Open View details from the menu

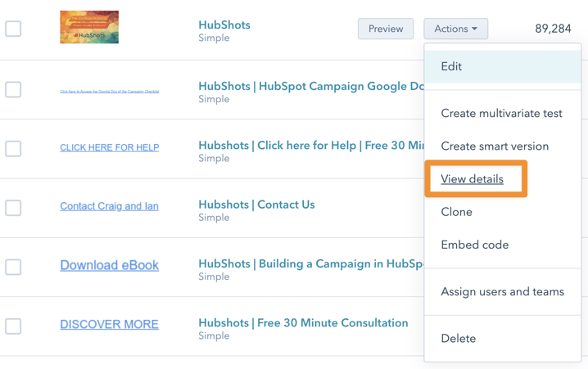(x=472, y=179)
